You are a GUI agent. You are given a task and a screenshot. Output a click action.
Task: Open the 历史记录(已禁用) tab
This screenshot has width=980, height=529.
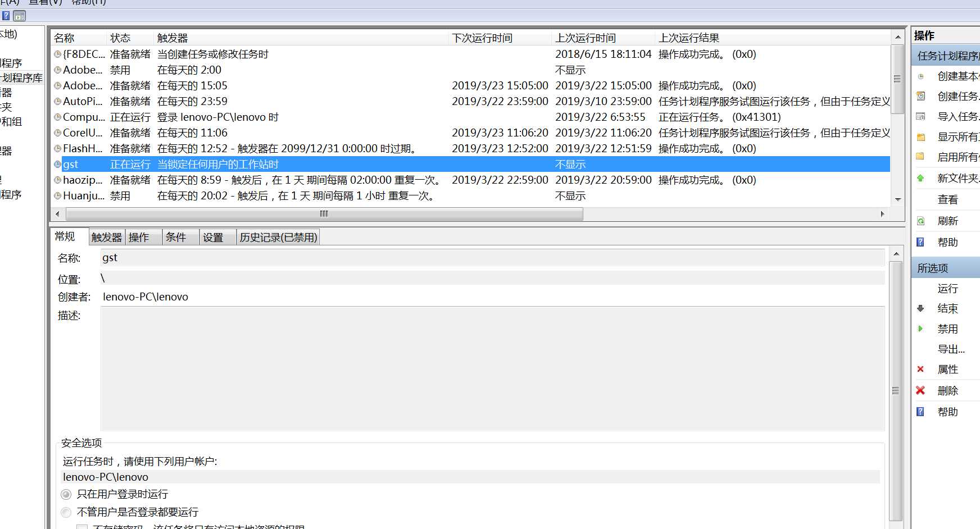278,238
